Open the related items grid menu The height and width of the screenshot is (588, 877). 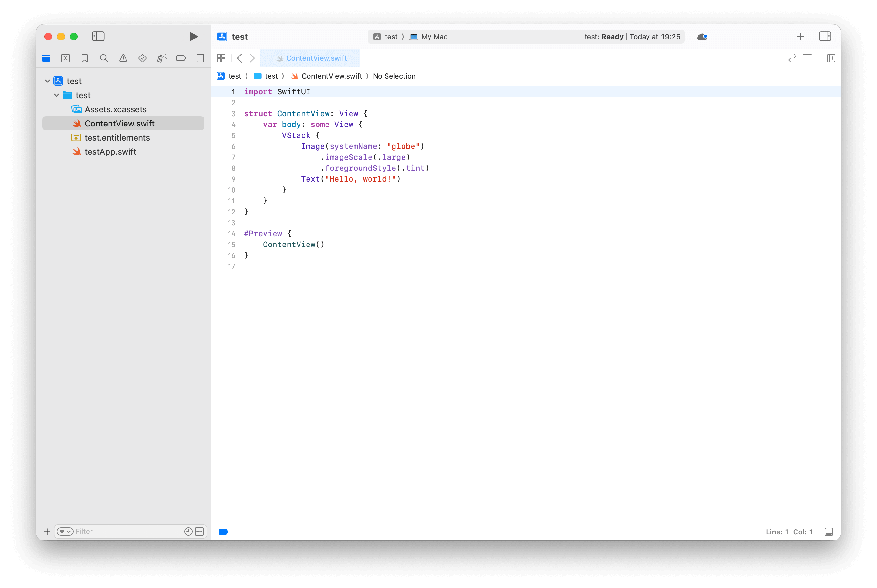pyautogui.click(x=221, y=58)
